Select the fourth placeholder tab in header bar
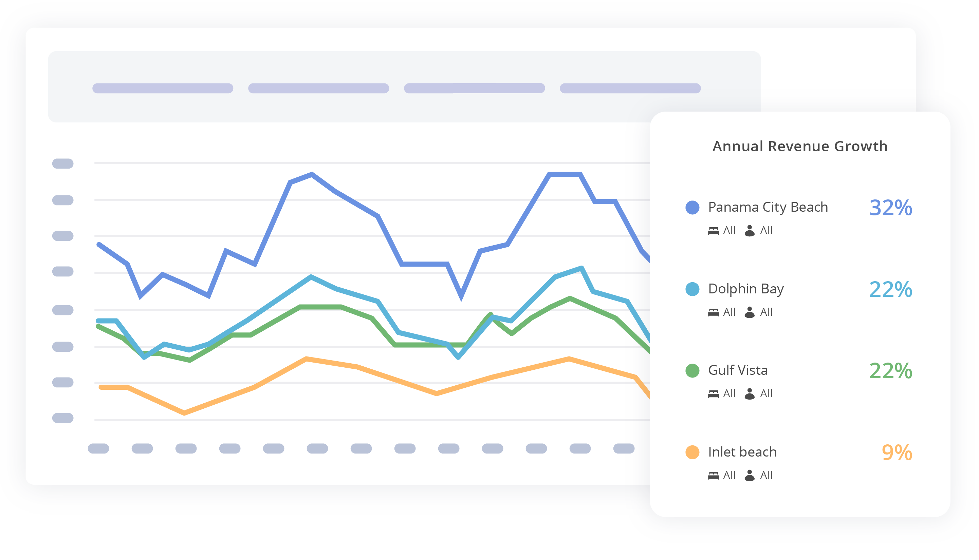Viewport: 979px width, 560px height. [x=630, y=89]
